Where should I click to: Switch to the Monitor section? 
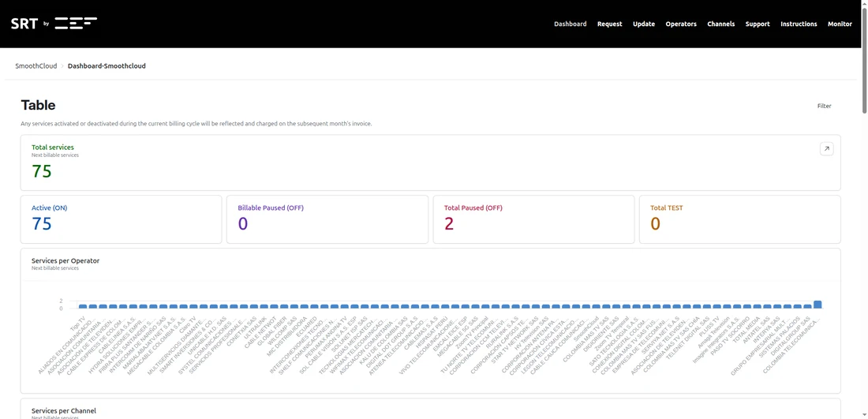840,24
